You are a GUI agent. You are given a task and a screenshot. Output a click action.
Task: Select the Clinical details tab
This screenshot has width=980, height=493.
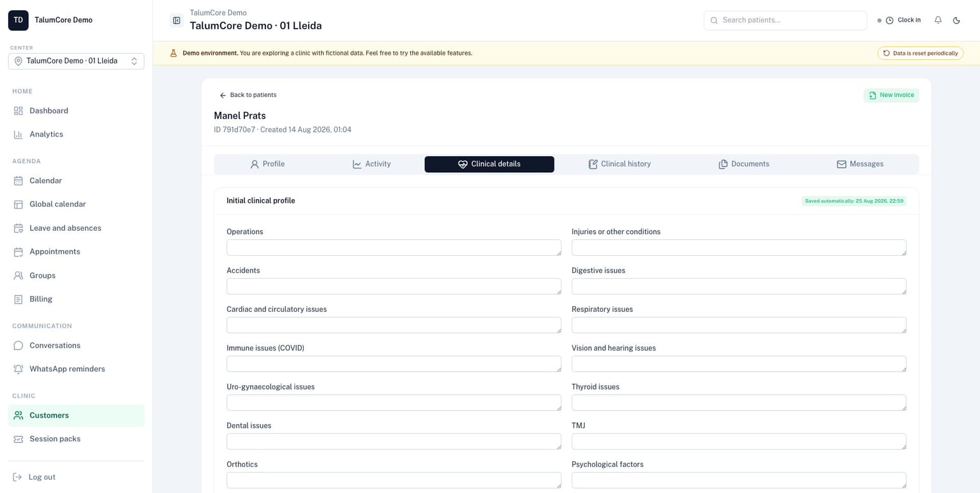489,165
